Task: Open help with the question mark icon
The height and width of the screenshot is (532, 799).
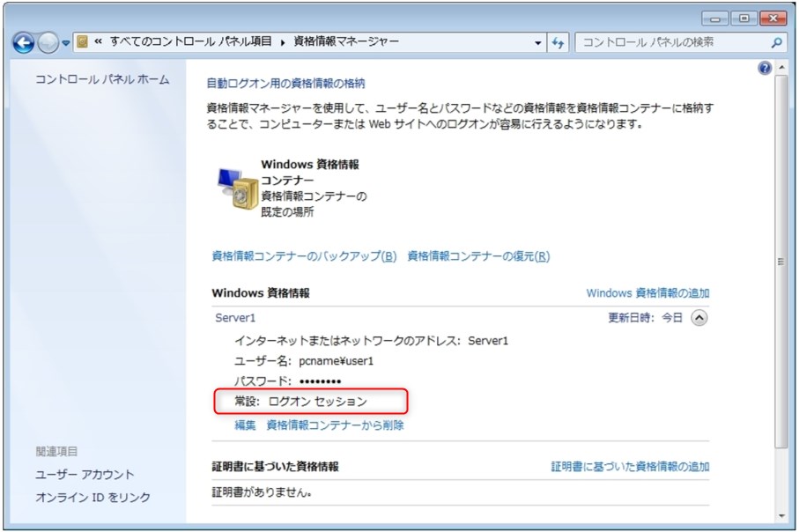Action: pos(765,68)
